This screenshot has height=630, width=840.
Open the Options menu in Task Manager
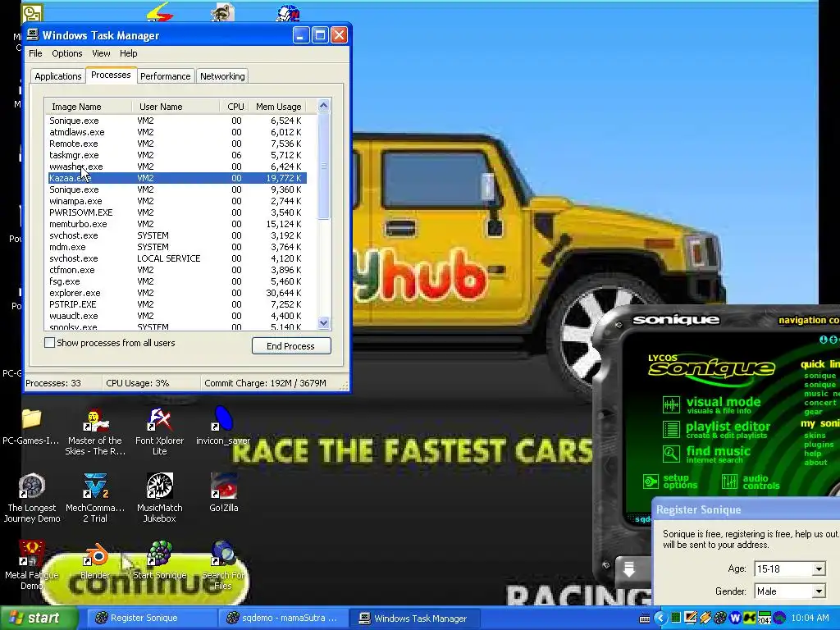[x=67, y=53]
